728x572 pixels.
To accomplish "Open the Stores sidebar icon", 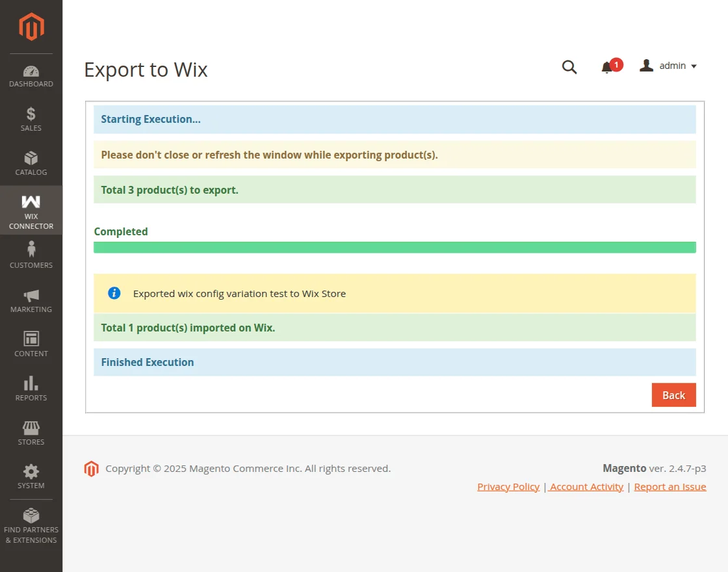I will (x=31, y=430).
